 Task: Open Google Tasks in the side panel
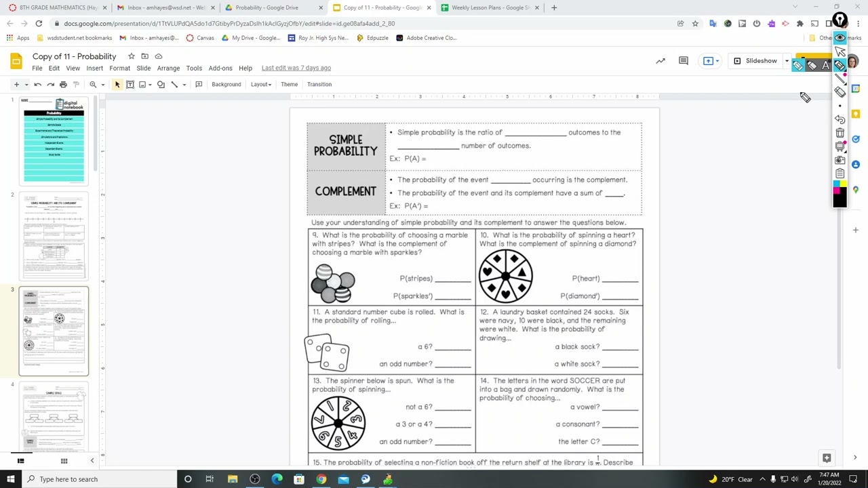856,139
